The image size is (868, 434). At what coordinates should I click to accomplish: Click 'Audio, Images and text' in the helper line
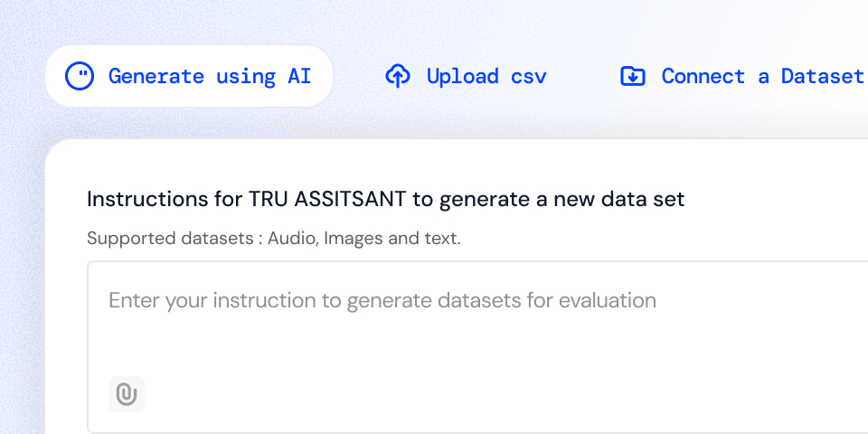tap(363, 240)
